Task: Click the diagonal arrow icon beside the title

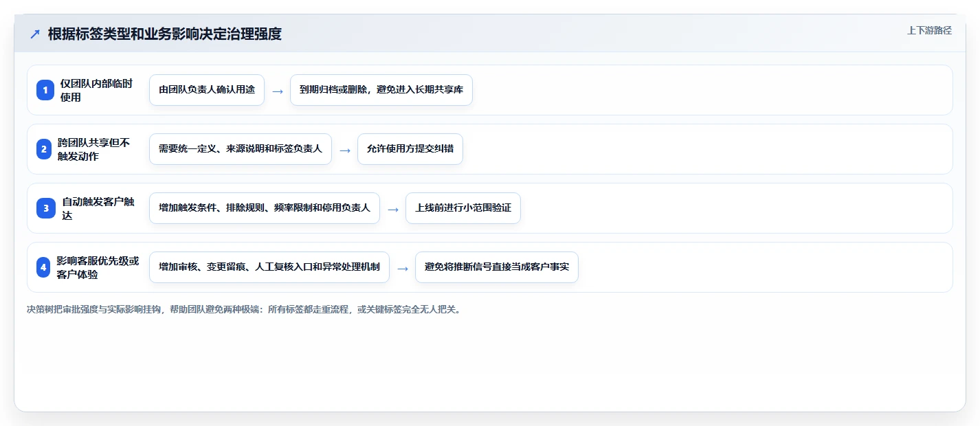Action: pyautogui.click(x=34, y=34)
